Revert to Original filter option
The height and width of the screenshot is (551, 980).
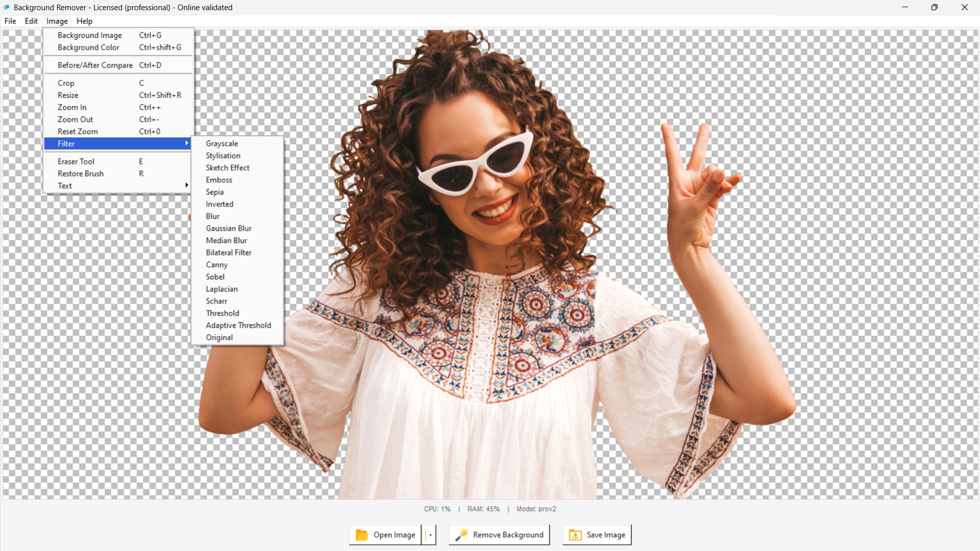219,338
